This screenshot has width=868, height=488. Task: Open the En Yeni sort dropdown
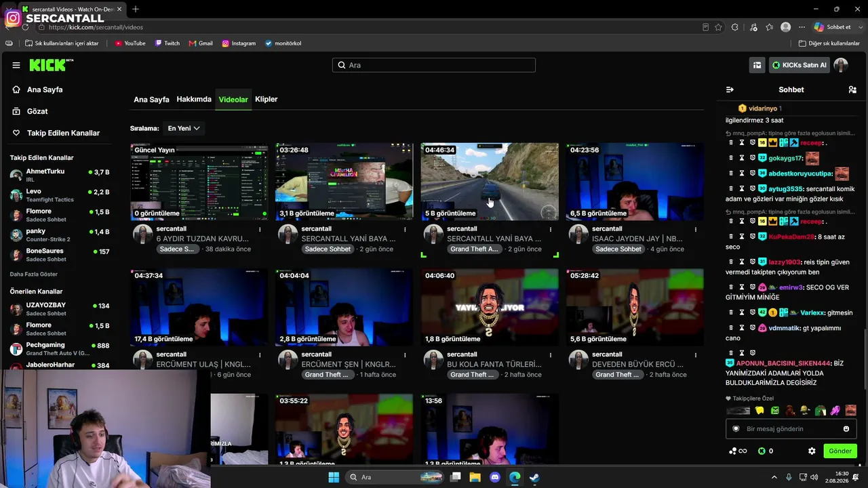pyautogui.click(x=184, y=128)
